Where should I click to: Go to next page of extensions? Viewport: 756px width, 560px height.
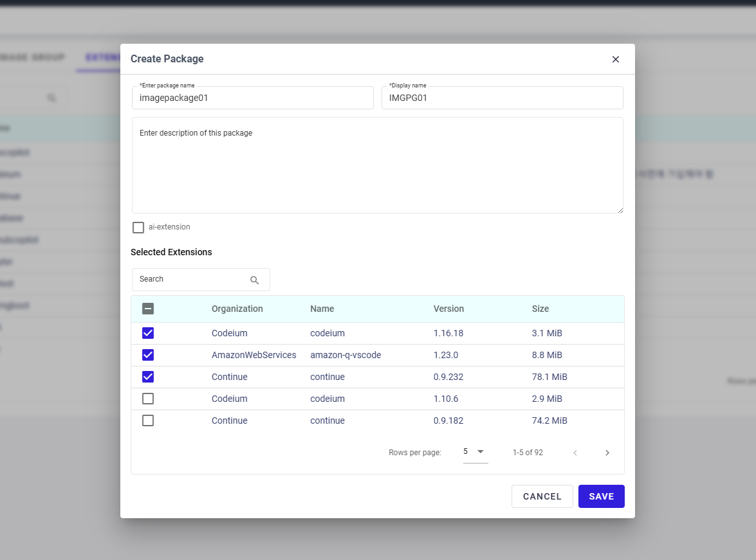point(607,453)
